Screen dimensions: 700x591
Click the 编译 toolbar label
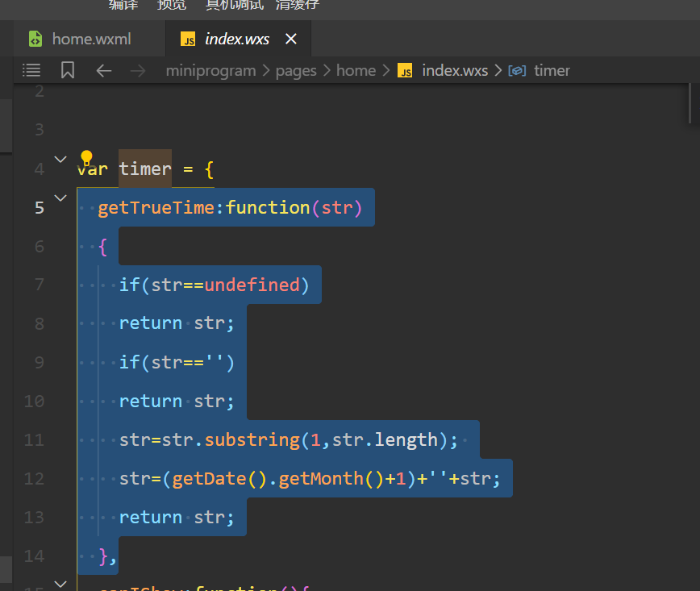click(123, 5)
